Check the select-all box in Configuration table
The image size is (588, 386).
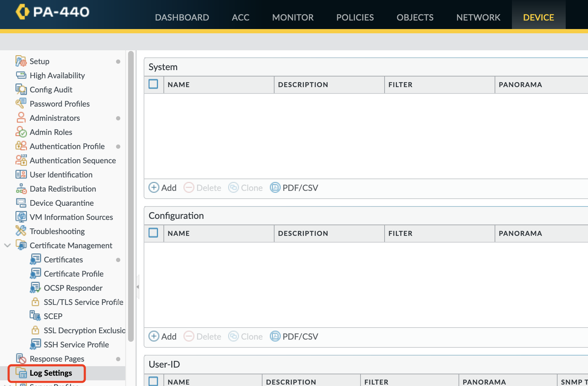tap(153, 233)
